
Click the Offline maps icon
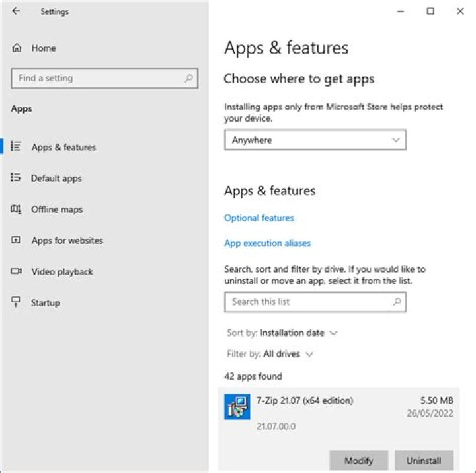16,209
